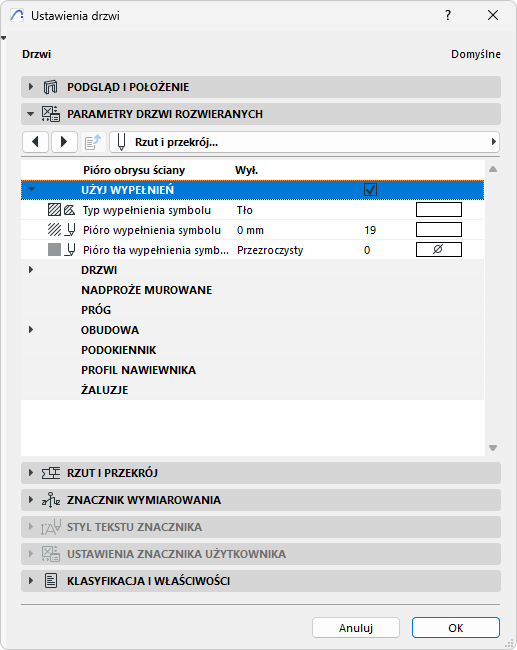
Task: Expand USTAWIENIA ZNACZNIKA UŻYTKOWNIKA panel
Action: tap(31, 554)
